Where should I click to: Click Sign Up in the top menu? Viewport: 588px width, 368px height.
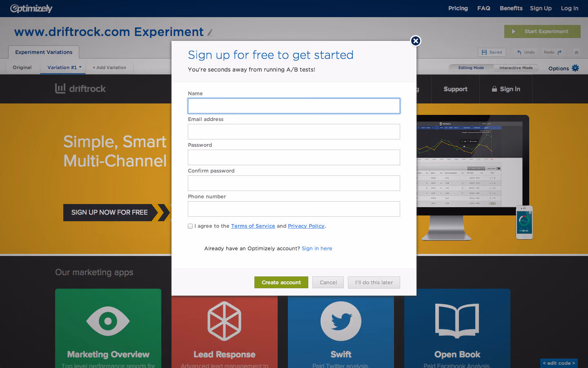tap(541, 8)
